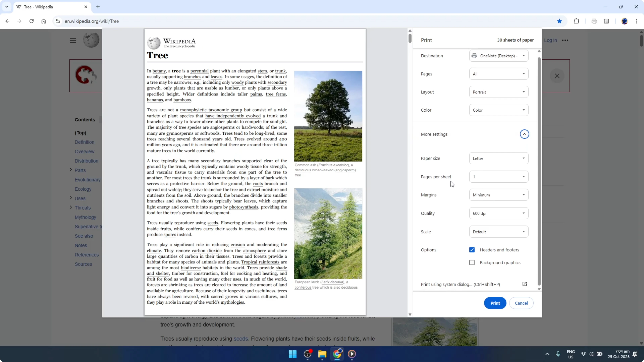Screen dimensions: 644x362
Task: Click the Common ash tree preview image
Action: tap(328, 116)
